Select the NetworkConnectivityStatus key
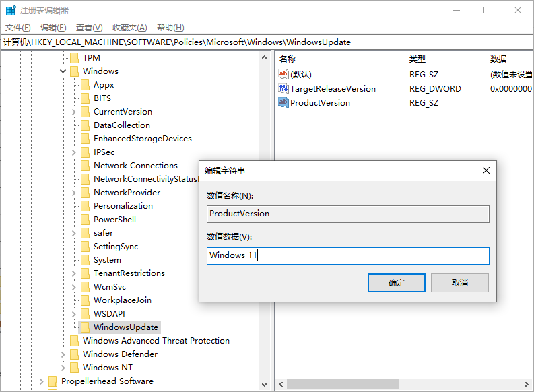534x392 pixels. point(145,179)
